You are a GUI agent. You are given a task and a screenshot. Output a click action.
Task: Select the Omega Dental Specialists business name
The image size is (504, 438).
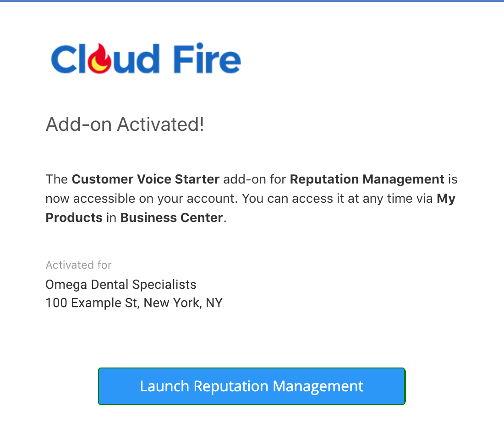point(121,285)
